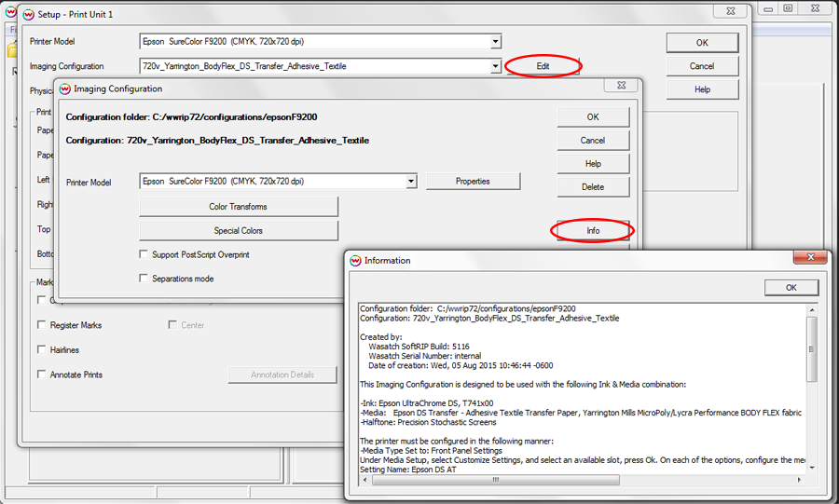Close the Setup Print Unit 1 dialog
This screenshot has width=839, height=504.
pos(730,10)
